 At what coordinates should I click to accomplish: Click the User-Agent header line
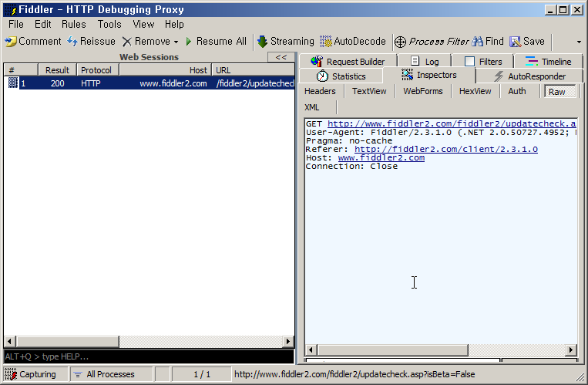coord(441,132)
